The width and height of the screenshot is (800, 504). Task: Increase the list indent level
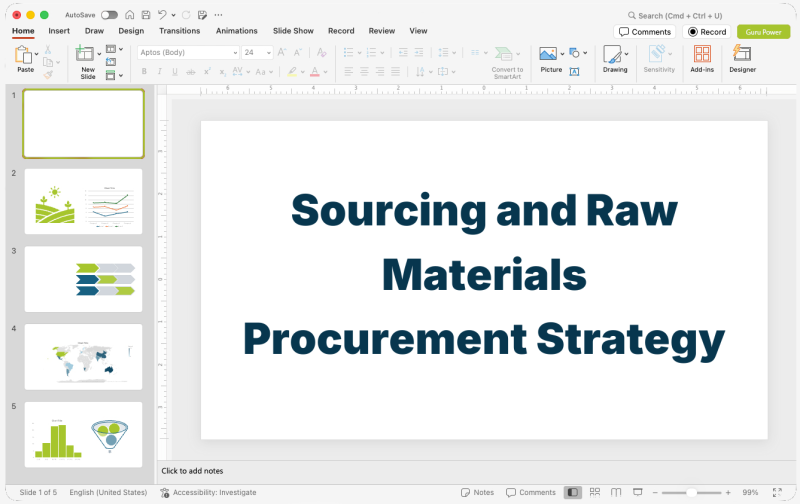[x=419, y=52]
